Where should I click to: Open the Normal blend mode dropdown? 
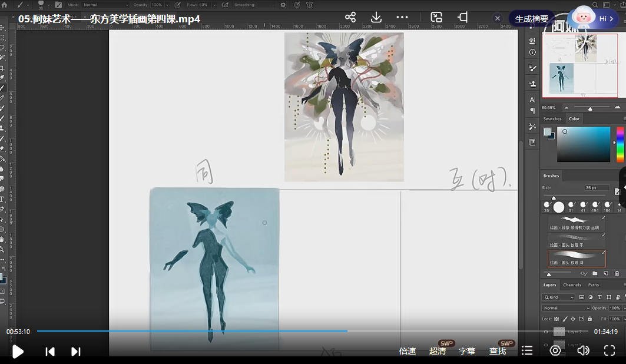coord(566,308)
